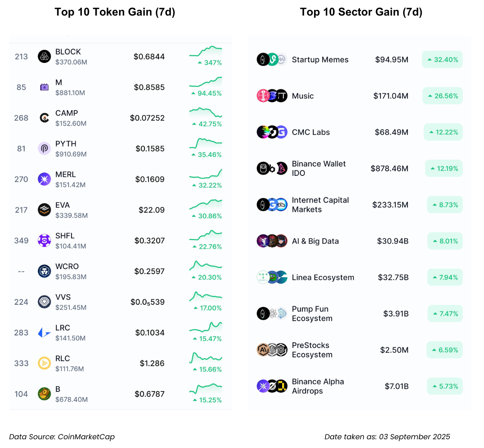Image resolution: width=484 pixels, height=448 pixels.
Task: Click the RLC yellow circle icon
Action: tap(44, 363)
